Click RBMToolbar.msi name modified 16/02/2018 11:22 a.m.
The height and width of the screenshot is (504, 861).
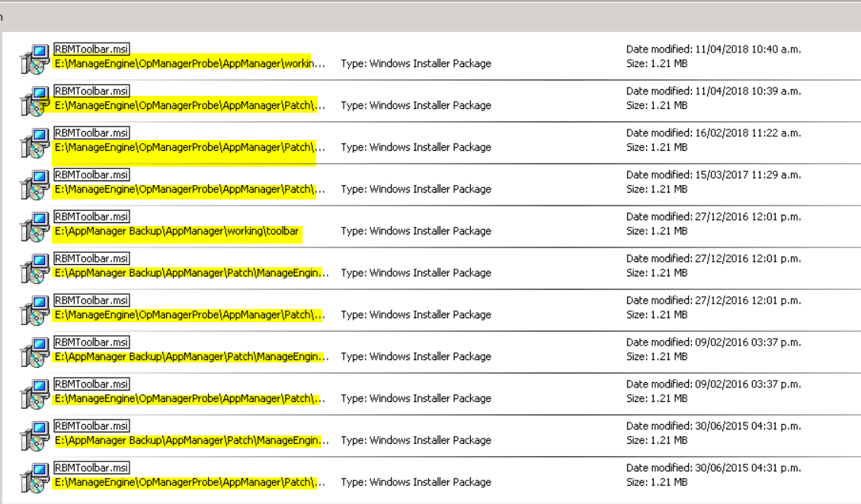91,132
